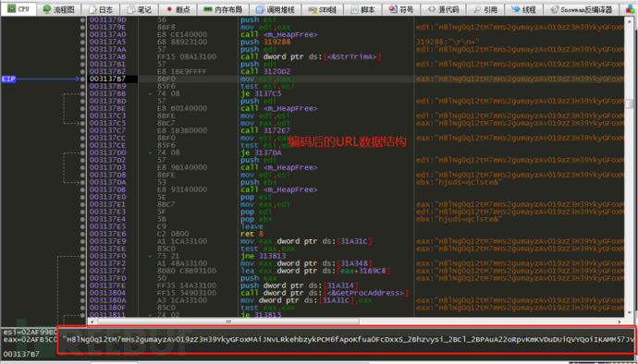Click the horizontal scrollbar under disassembly
This screenshot has height=364, width=638.
(x=356, y=322)
